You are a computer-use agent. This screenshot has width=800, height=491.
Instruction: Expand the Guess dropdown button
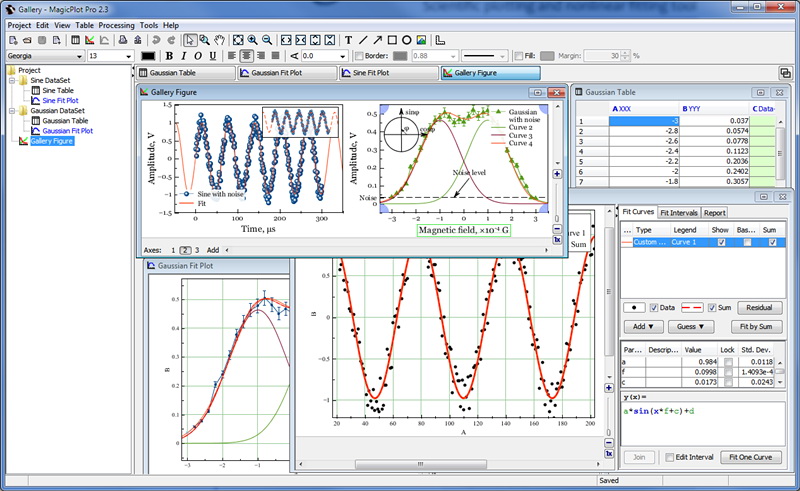click(x=692, y=326)
